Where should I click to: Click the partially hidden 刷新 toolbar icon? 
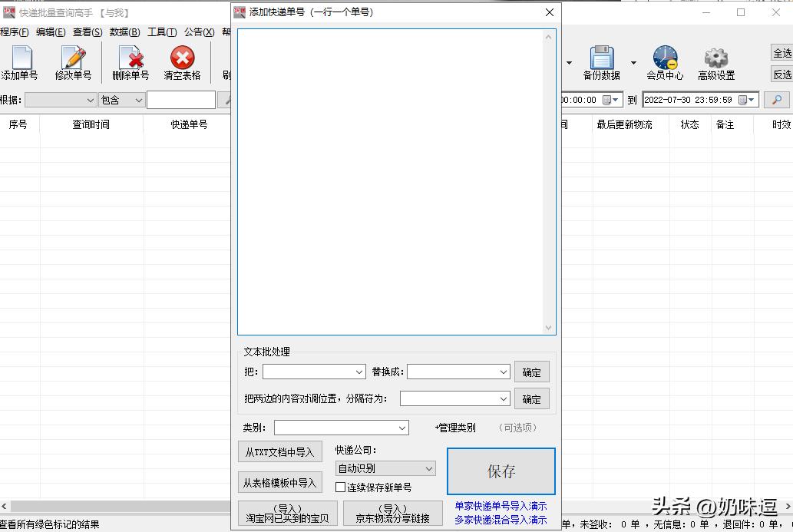[x=226, y=61]
